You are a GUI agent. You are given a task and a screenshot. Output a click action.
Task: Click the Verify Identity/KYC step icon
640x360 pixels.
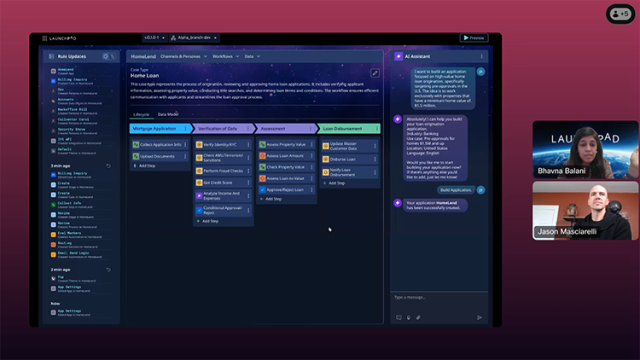point(199,144)
